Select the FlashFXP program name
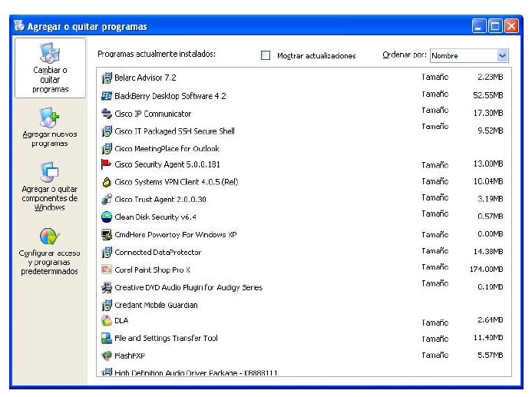Screen dimensions: 532x397 point(130,356)
